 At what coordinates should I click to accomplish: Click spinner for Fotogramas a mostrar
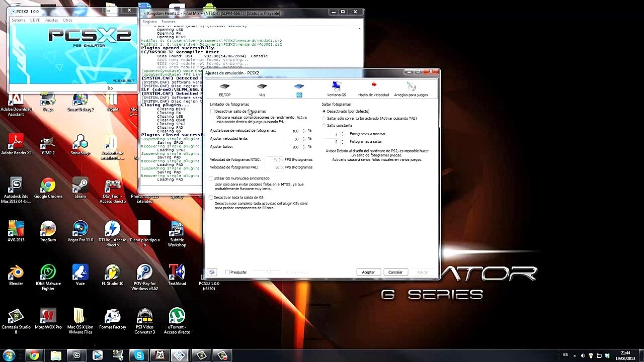tap(343, 134)
